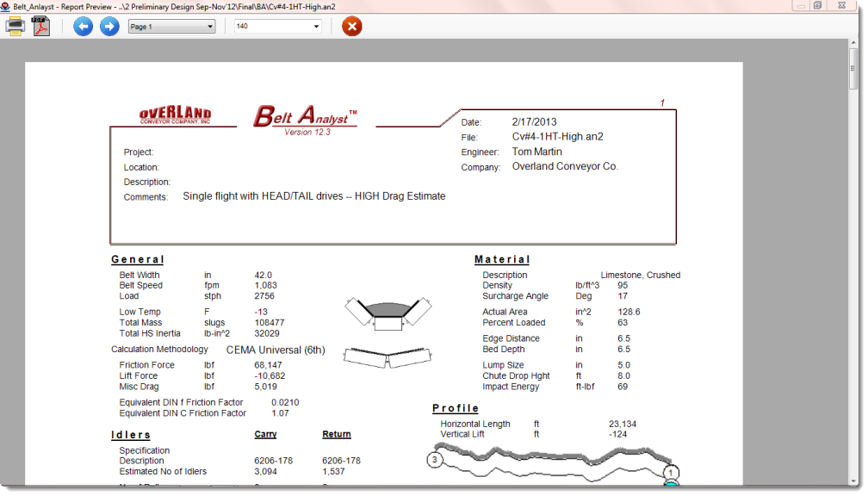
Task: Click the date value 2/17/2013
Action: (534, 121)
